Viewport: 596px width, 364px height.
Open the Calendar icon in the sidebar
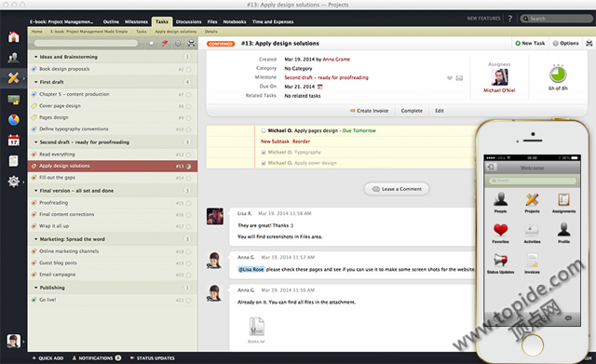point(14,141)
